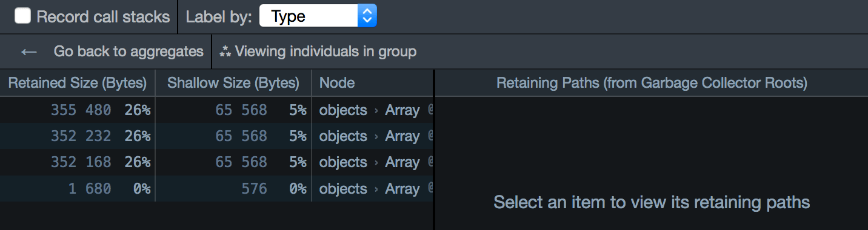Click 'Select an item to view its retaining paths'
Viewport: 868px width, 230px height.
(x=652, y=202)
